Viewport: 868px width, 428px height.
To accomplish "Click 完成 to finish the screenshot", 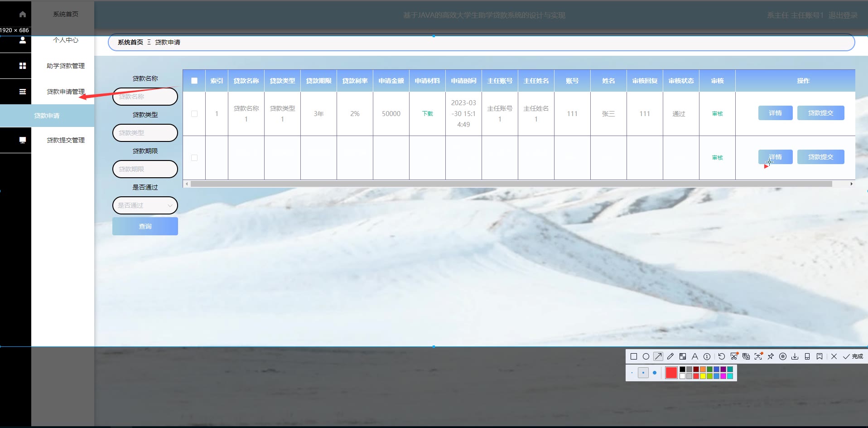I will 853,356.
